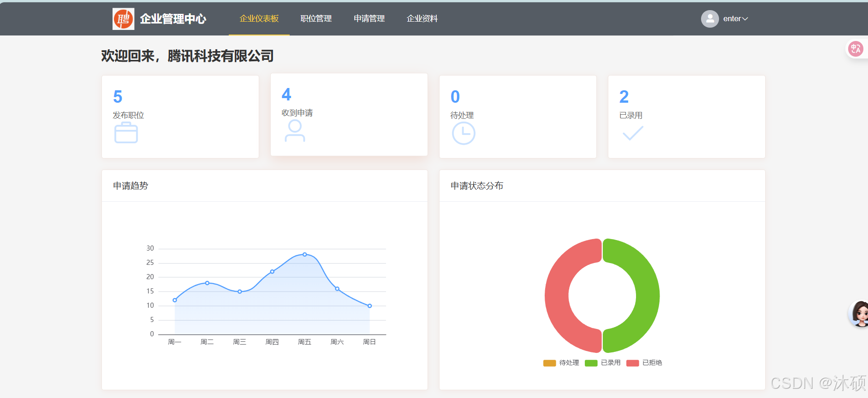This screenshot has height=398, width=868.
Task: Click the briefcase icon in 发布职位 card
Action: pyautogui.click(x=126, y=133)
